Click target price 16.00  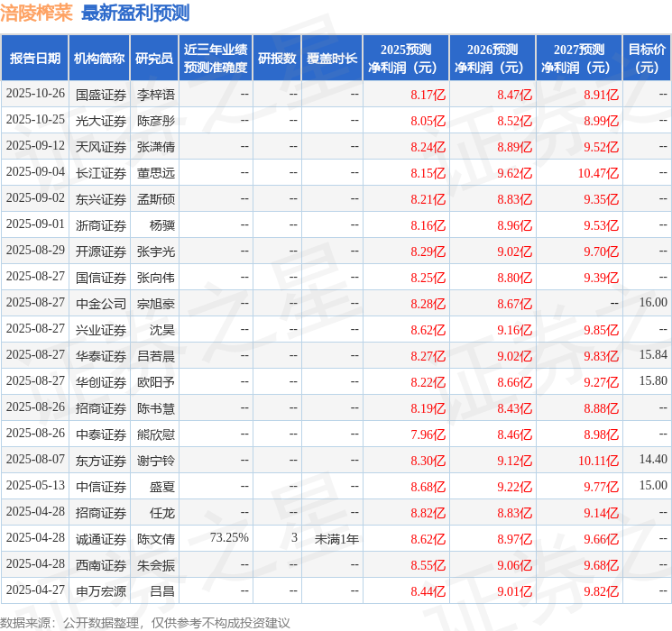click(x=653, y=303)
